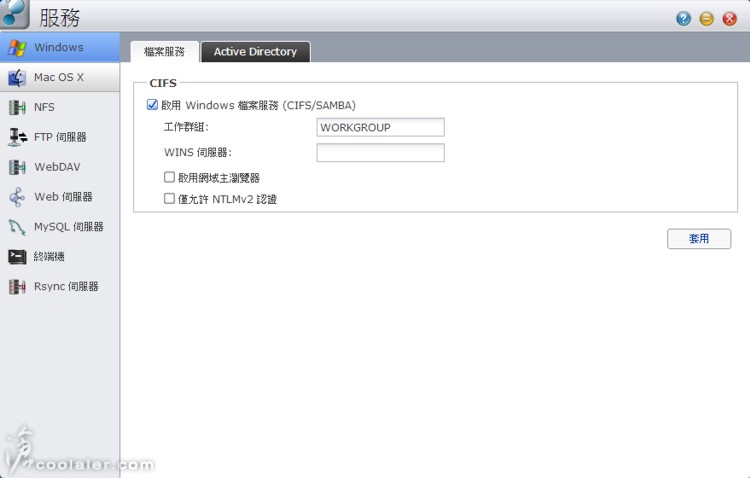Click the 套用 apply button
Image resolution: width=750 pixels, height=478 pixels.
coord(699,239)
